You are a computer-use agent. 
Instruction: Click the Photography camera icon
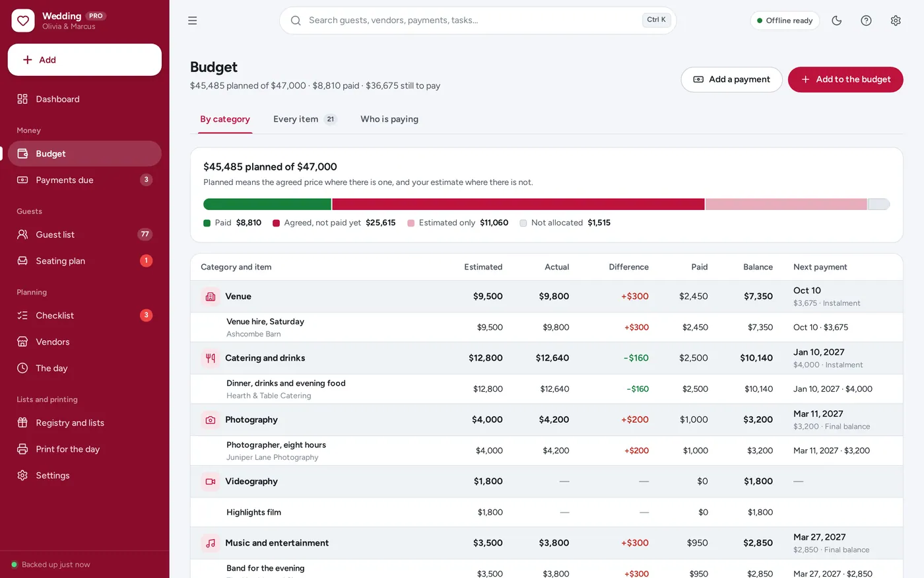(x=211, y=420)
